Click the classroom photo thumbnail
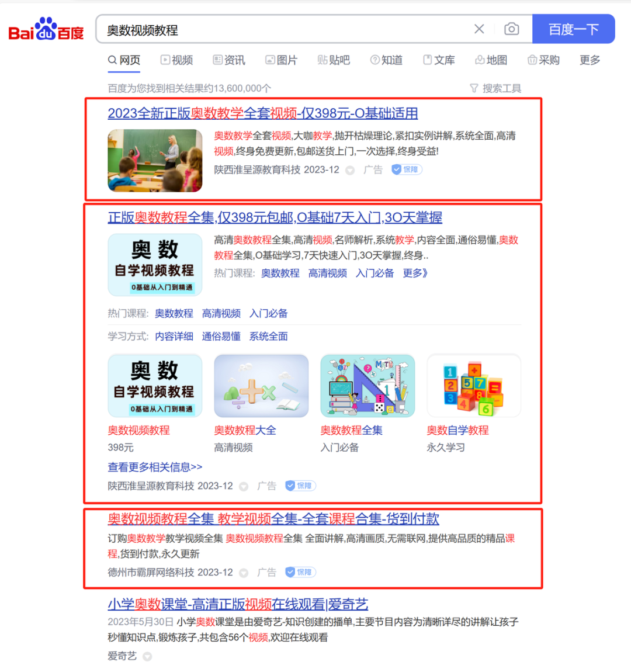The height and width of the screenshot is (672, 631). coord(155,160)
